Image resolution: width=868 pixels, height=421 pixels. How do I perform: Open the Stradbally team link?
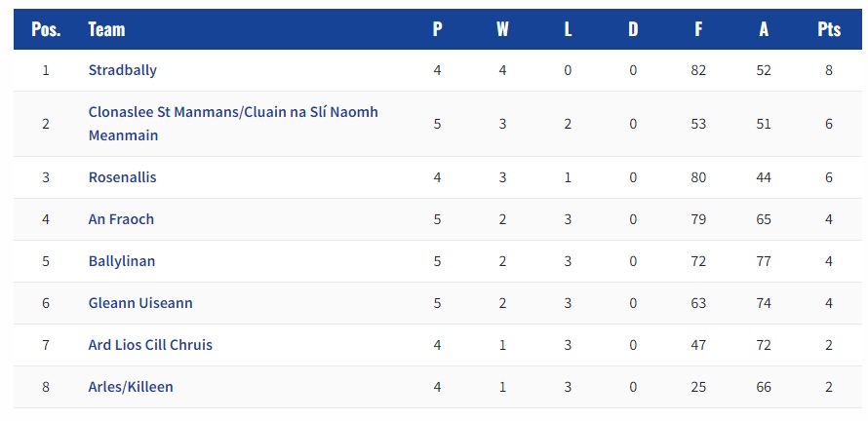point(122,70)
